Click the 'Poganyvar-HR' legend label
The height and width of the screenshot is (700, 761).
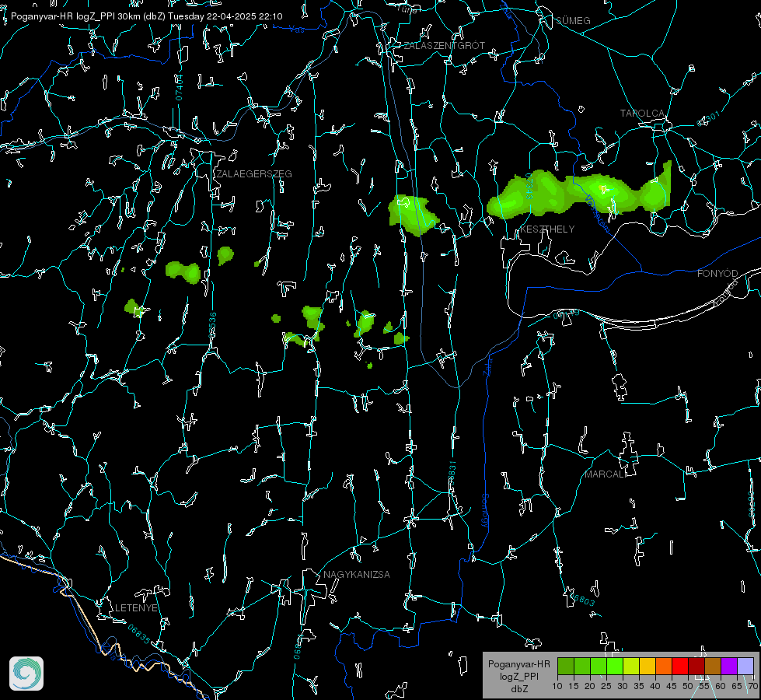tap(518, 664)
